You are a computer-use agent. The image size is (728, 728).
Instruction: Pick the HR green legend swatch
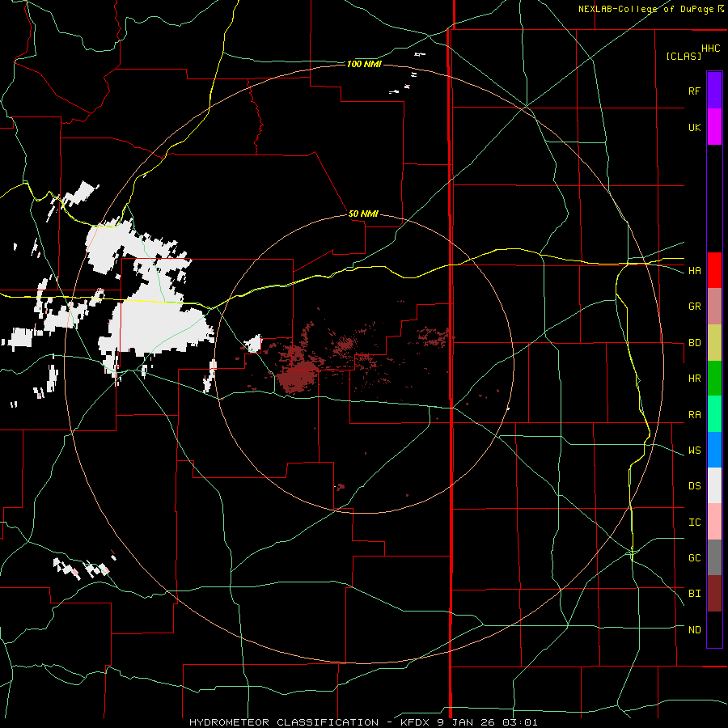(x=714, y=379)
